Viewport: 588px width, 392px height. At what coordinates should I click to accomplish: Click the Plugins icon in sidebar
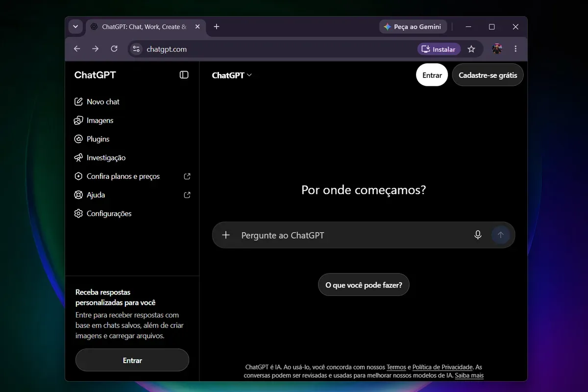tap(78, 139)
